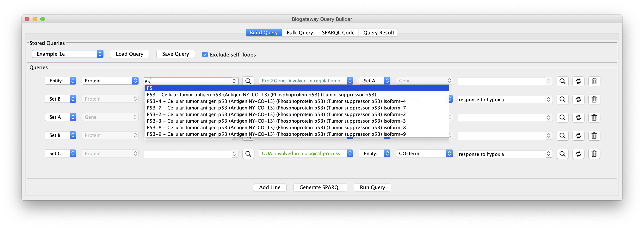644x229 pixels.
Task: Delete the Prot2Gene query row
Action: [594, 81]
